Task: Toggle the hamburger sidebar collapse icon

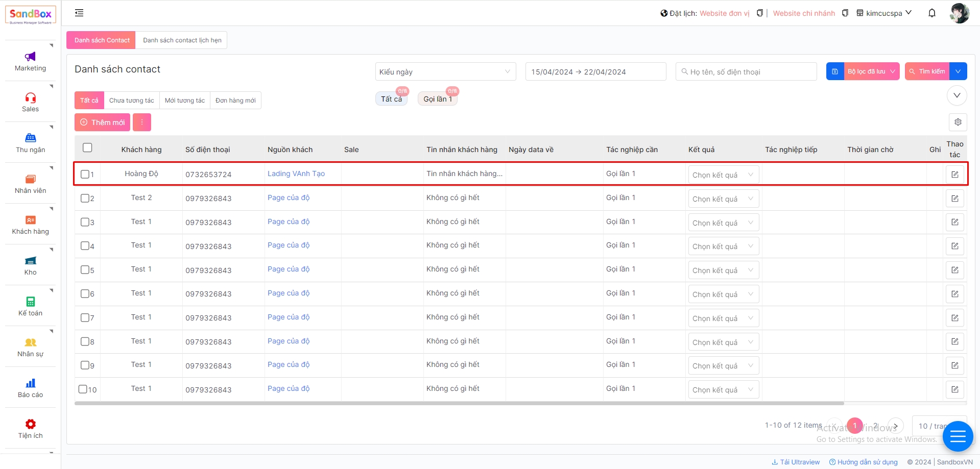Action: (x=79, y=13)
